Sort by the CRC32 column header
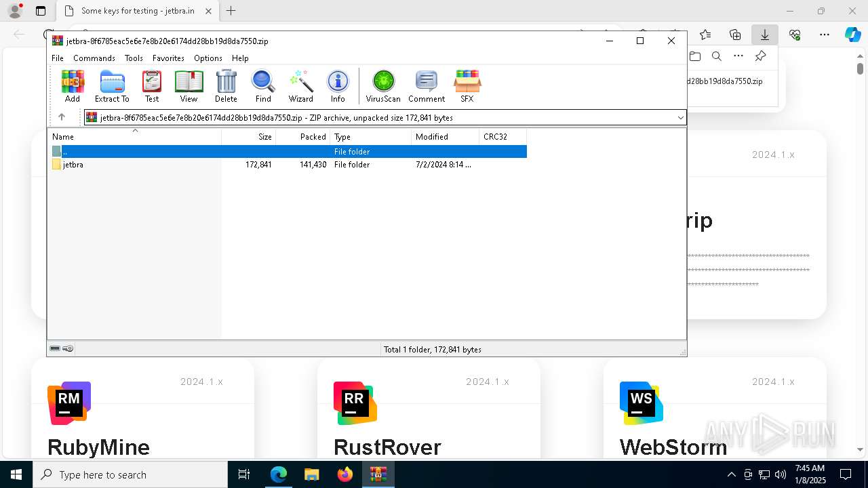The width and height of the screenshot is (868, 488). [x=502, y=137]
